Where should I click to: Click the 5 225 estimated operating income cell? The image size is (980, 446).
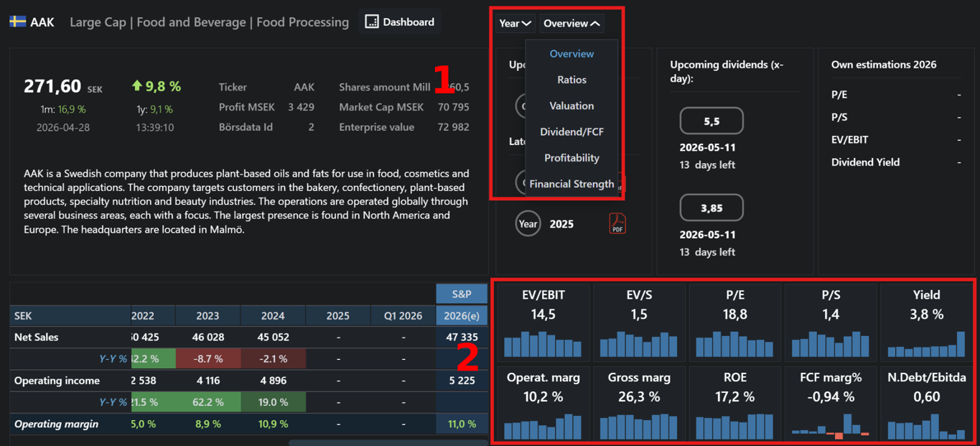click(462, 381)
